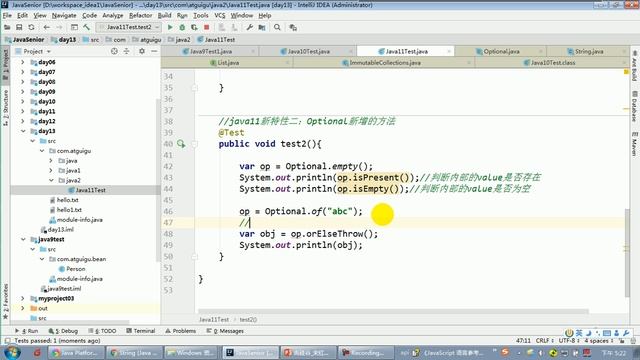This screenshot has height=360, width=640.
Task: Open the Favorites tool window on the left edge
Action: coord(5,301)
